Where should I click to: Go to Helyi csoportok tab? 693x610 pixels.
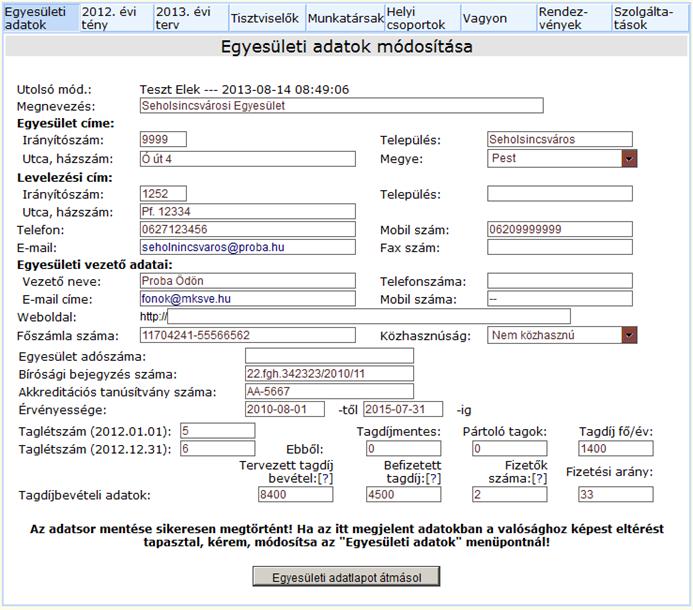423,18
